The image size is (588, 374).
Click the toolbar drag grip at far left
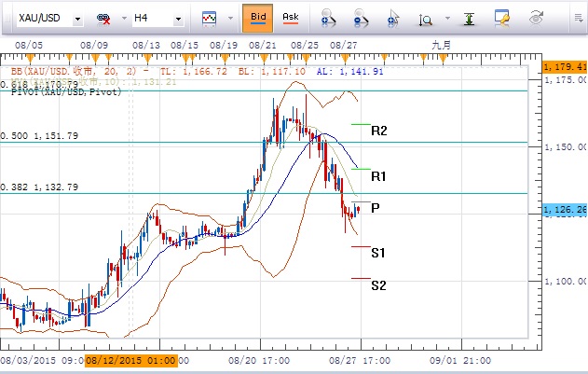point(7,18)
